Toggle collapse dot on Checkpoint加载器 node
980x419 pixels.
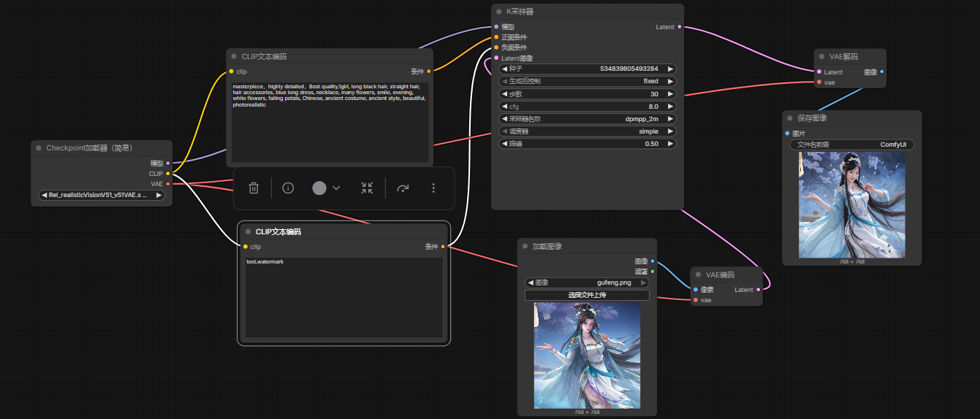(39, 148)
